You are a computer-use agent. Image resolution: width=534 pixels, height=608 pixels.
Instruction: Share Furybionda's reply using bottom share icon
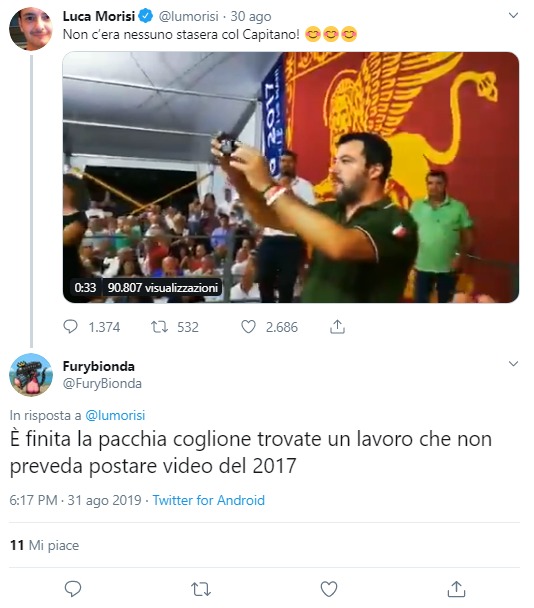point(456,589)
